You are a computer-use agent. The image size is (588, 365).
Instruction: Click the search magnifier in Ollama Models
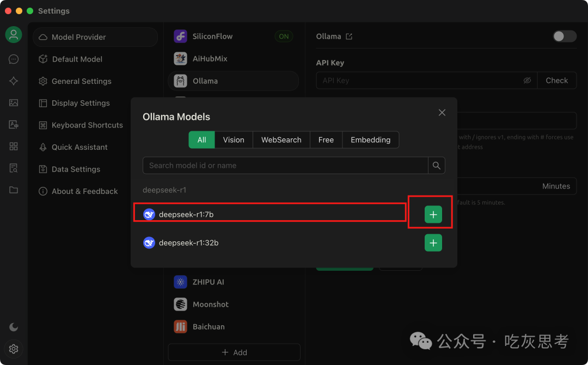(x=437, y=166)
